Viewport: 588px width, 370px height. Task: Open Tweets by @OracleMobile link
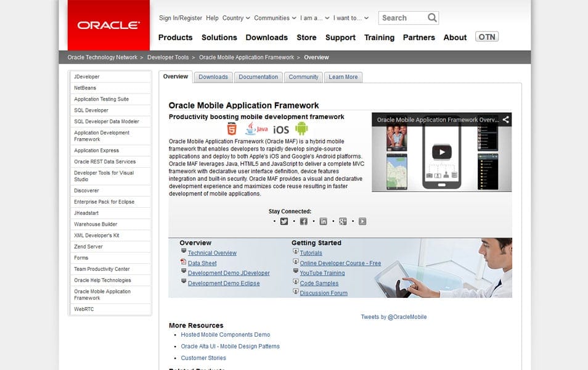click(x=394, y=317)
